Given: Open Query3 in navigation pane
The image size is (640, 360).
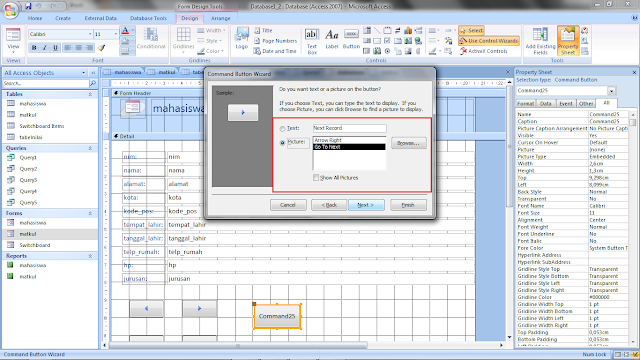Looking at the screenshot, I should pyautogui.click(x=28, y=180).
